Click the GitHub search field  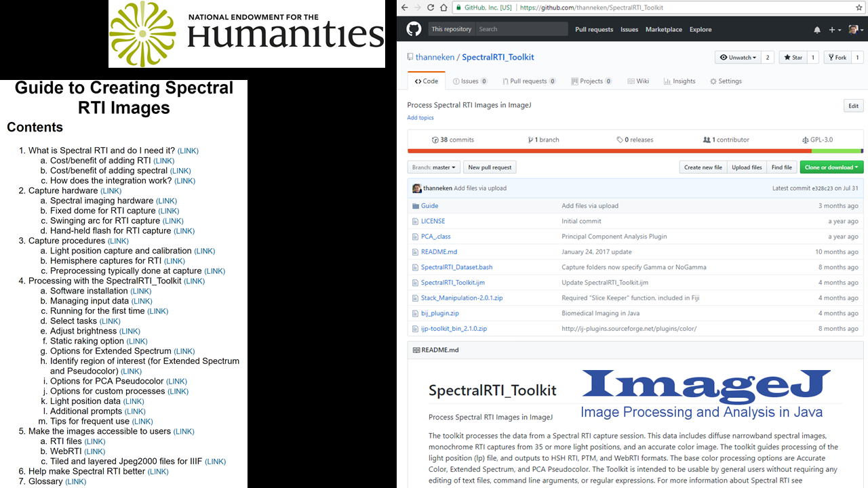click(x=520, y=29)
